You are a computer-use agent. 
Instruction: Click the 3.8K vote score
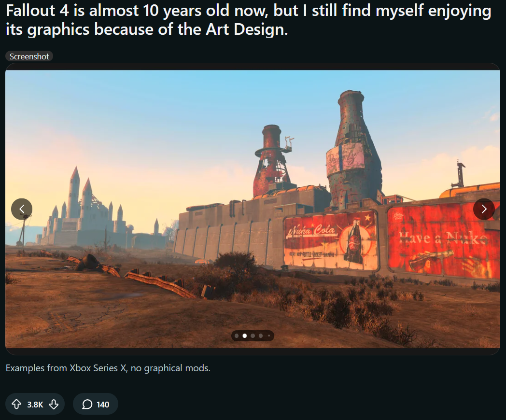35,405
